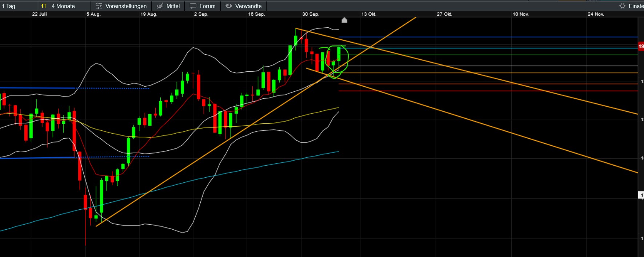Select the dark blue horizontal level line
Screen dimensions: 644x257
[x=488, y=37]
